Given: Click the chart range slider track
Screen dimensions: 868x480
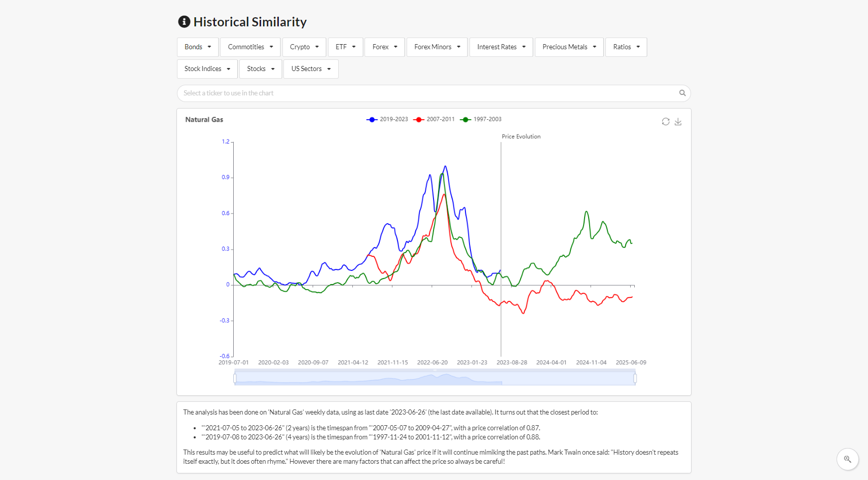Looking at the screenshot, I should (435, 379).
